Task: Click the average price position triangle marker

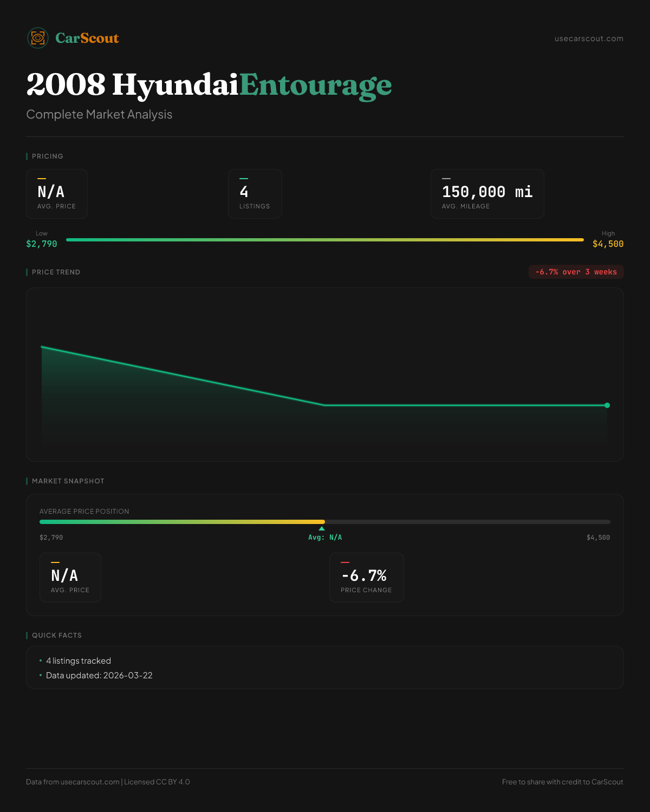Action: click(322, 528)
